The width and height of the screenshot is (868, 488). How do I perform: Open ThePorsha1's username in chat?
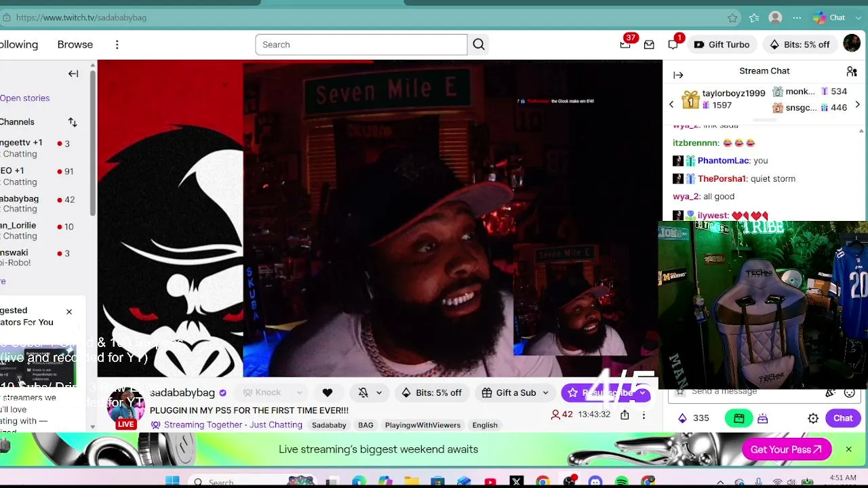722,179
